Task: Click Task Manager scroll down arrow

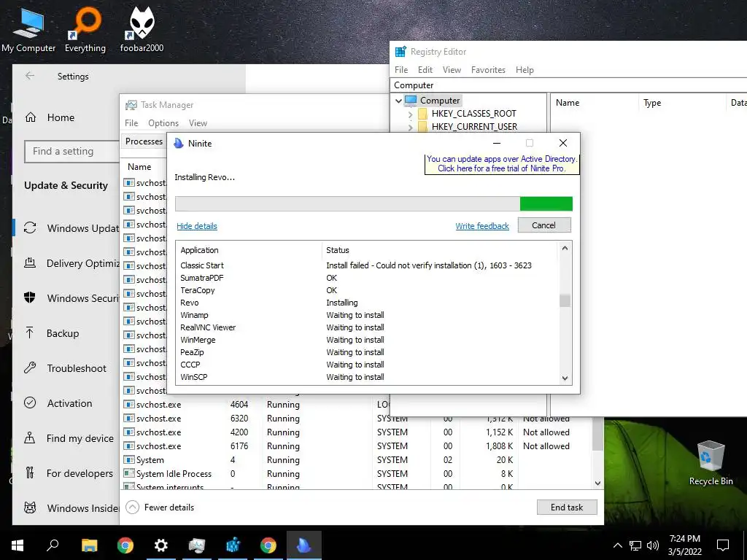Action: click(598, 483)
